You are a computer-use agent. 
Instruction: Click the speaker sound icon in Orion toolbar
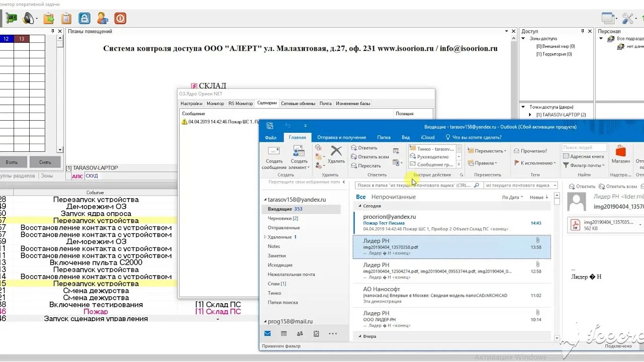28,19
